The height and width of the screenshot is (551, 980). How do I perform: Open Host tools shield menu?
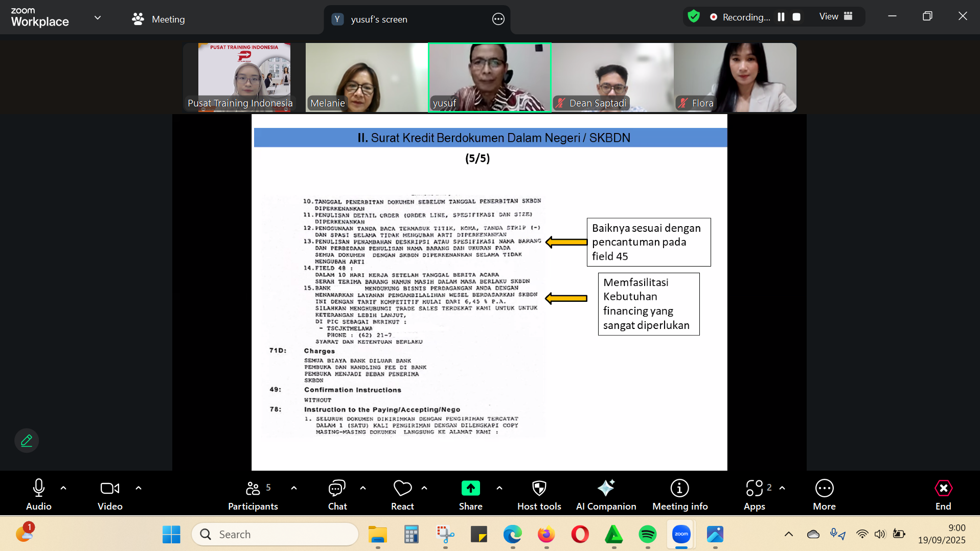pyautogui.click(x=539, y=494)
